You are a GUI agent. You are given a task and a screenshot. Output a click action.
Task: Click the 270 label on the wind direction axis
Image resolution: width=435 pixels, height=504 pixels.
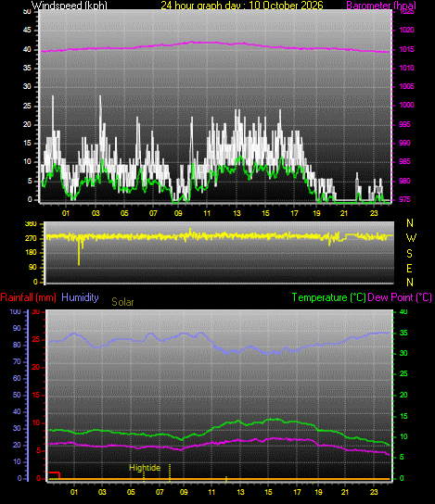click(x=31, y=238)
